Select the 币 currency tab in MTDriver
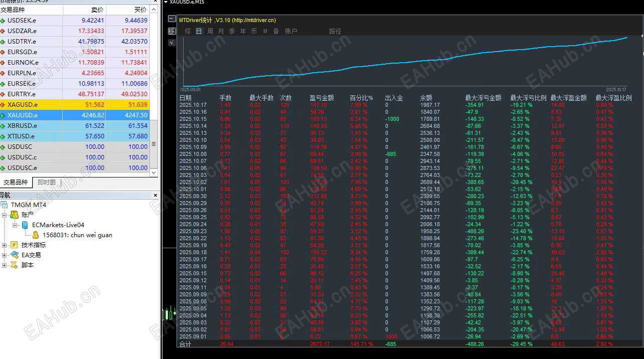The height and width of the screenshot is (359, 644). pos(254,31)
